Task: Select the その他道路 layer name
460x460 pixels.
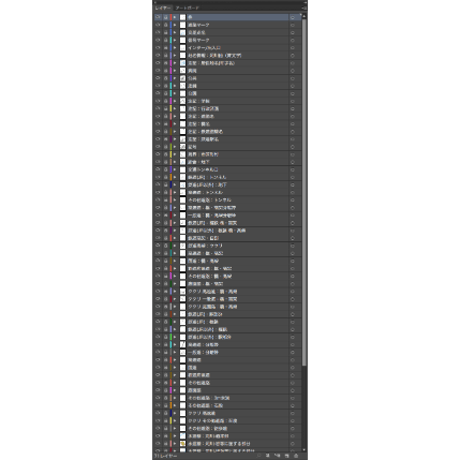Action: (199, 383)
